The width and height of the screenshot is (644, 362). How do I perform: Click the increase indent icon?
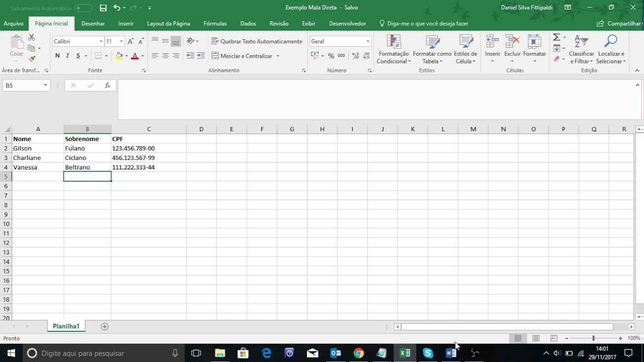pyautogui.click(x=201, y=56)
